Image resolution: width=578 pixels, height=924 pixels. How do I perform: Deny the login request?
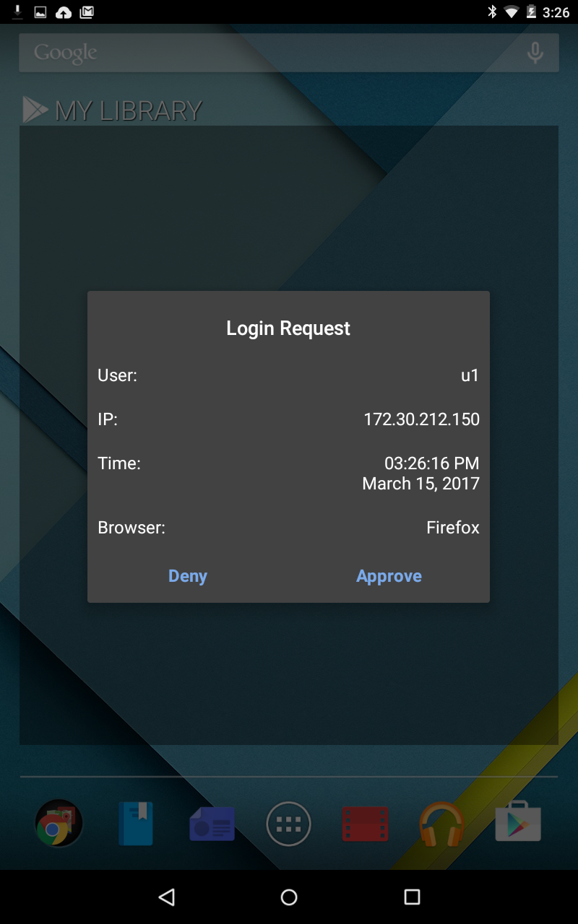188,576
